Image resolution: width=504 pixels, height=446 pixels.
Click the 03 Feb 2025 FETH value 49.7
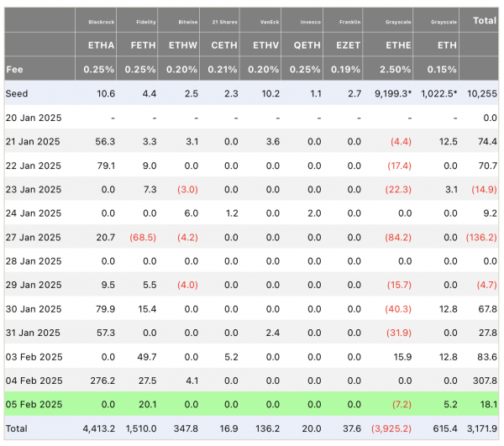(147, 357)
